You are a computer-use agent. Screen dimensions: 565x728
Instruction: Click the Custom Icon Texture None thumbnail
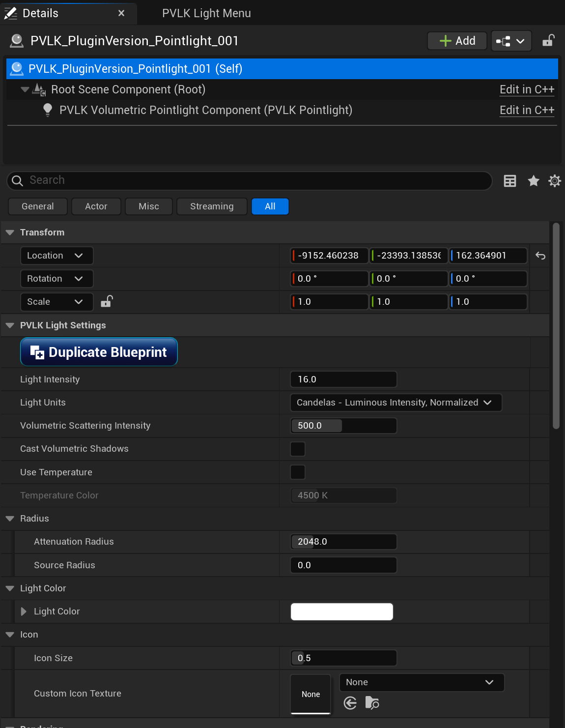tap(311, 694)
